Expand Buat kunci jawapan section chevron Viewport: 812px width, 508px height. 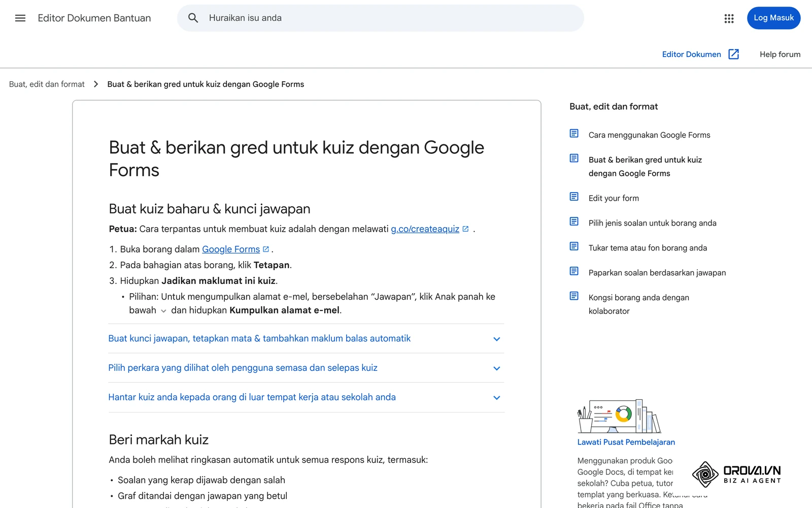click(x=497, y=339)
